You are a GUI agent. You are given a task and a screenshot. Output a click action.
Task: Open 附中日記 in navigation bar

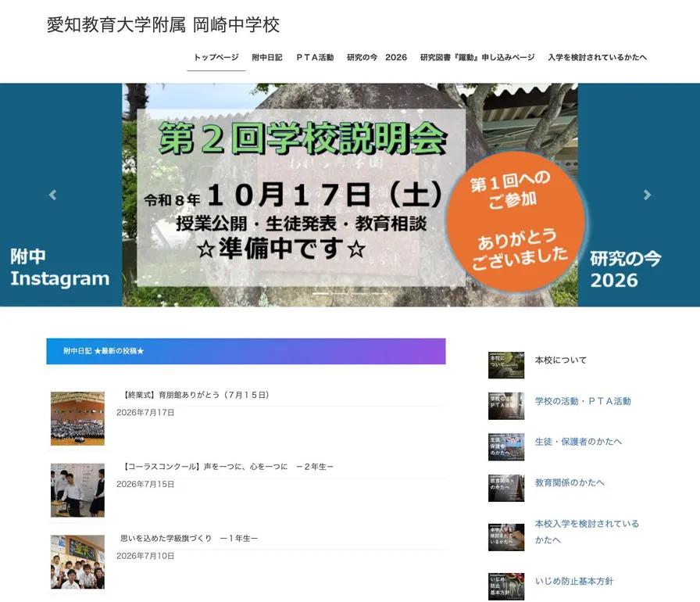point(267,57)
